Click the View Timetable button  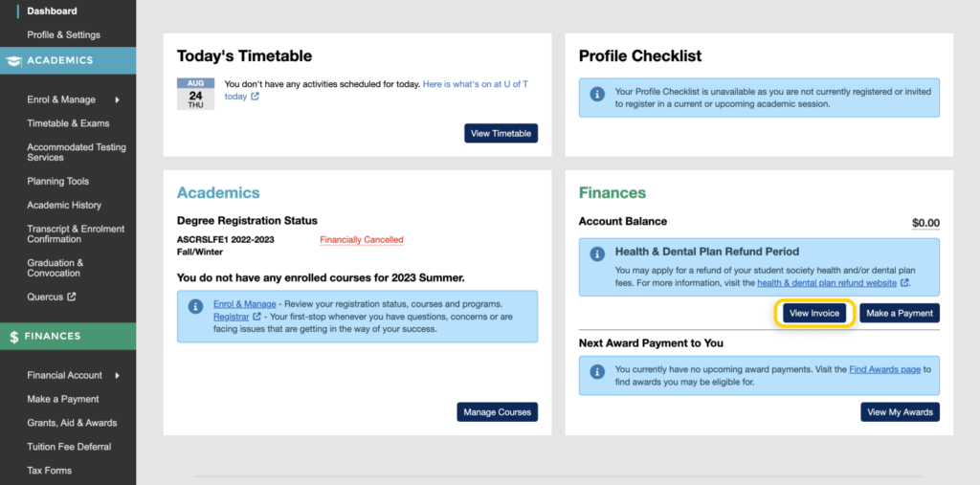click(501, 134)
